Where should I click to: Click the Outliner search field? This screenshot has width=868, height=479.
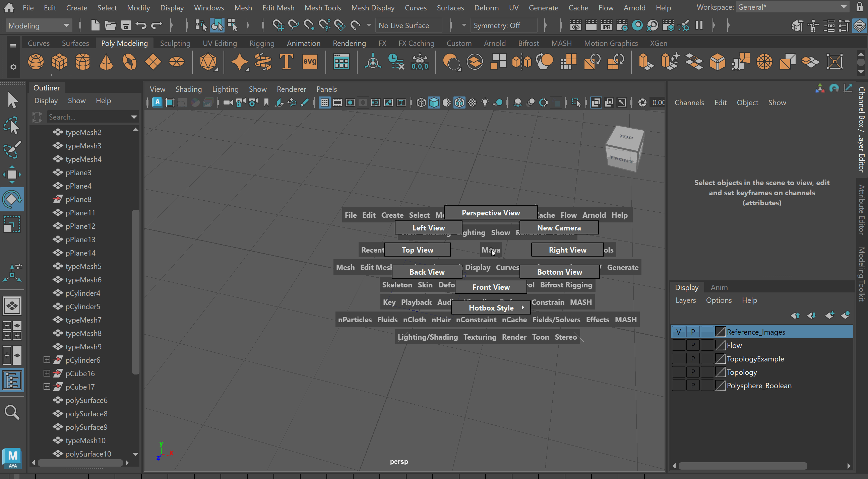pos(89,117)
